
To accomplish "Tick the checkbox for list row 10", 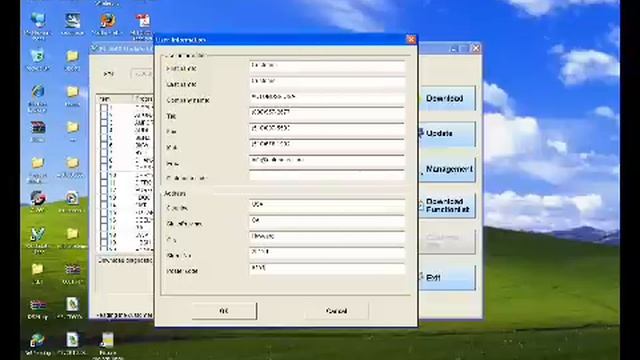I will [104, 176].
